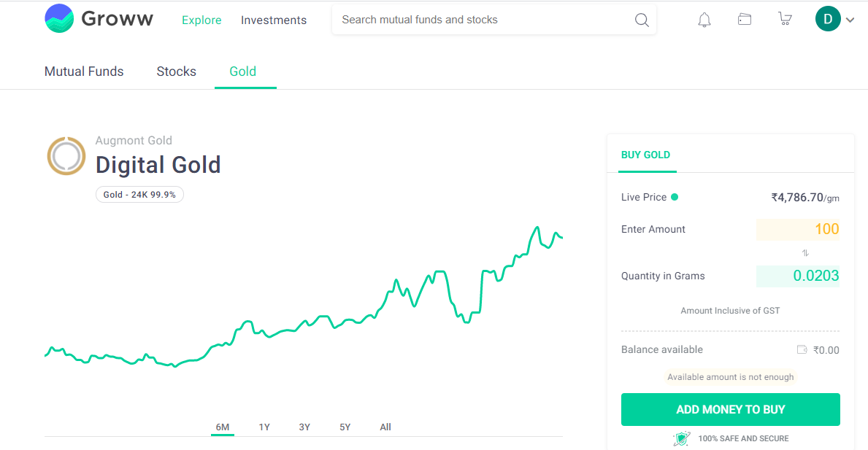Show the 5Y chart range
The width and height of the screenshot is (868, 450).
pyautogui.click(x=345, y=427)
